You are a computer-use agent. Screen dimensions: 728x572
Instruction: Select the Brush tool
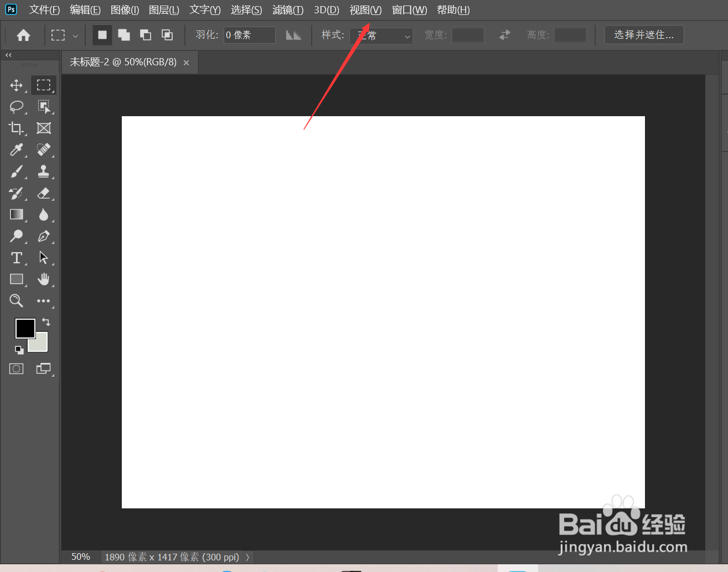pos(17,171)
